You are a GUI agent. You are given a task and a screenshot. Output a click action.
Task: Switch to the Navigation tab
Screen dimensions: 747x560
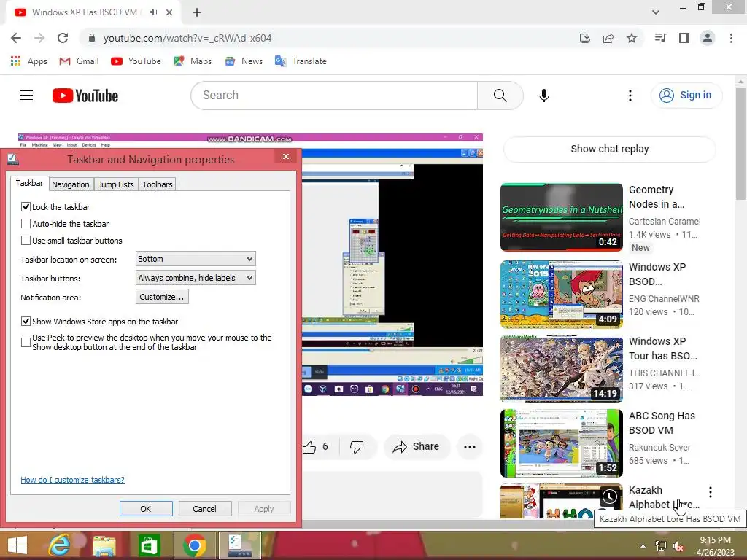71,184
